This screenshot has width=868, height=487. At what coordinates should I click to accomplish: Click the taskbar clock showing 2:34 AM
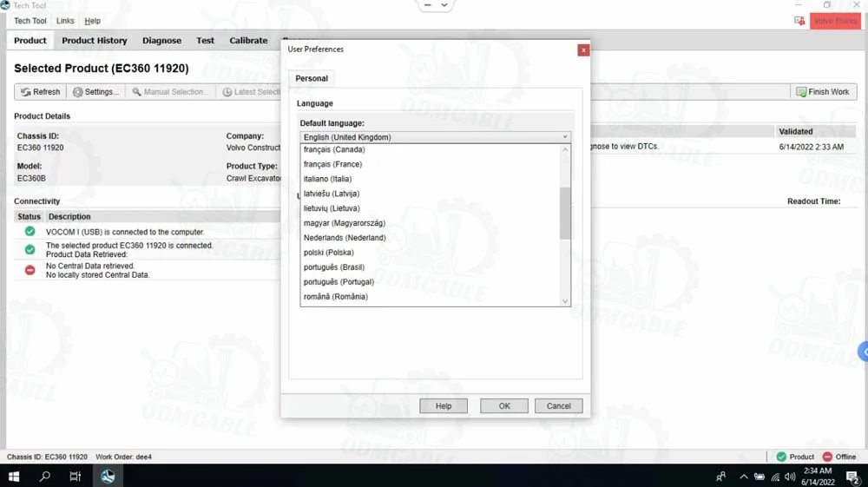coord(818,476)
